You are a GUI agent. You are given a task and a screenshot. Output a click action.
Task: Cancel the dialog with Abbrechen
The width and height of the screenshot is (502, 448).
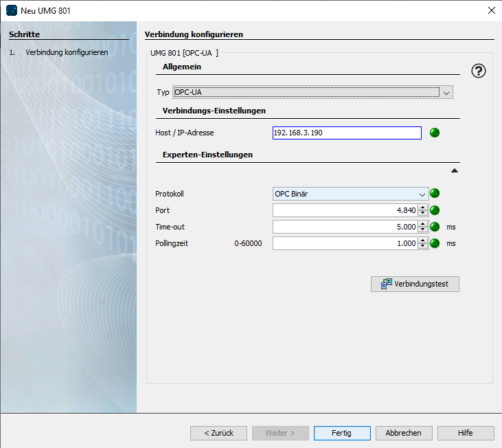click(404, 433)
